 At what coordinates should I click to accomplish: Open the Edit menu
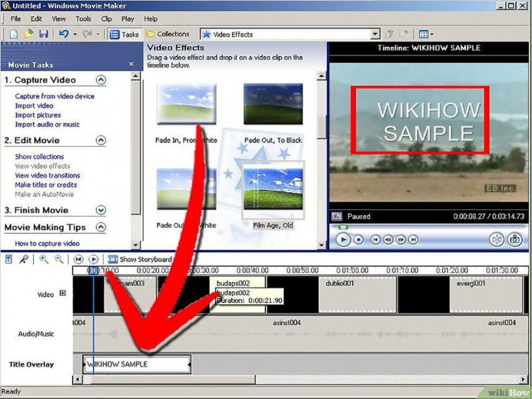[x=36, y=19]
